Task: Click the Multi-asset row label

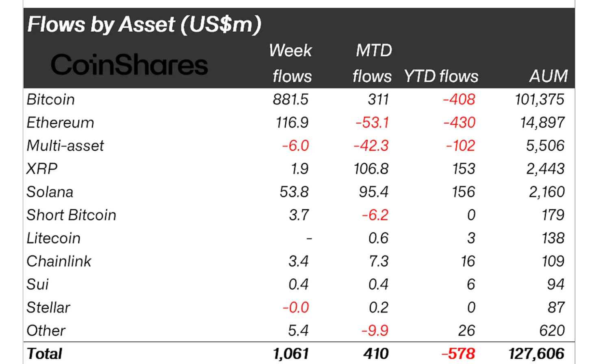Action: (65, 146)
